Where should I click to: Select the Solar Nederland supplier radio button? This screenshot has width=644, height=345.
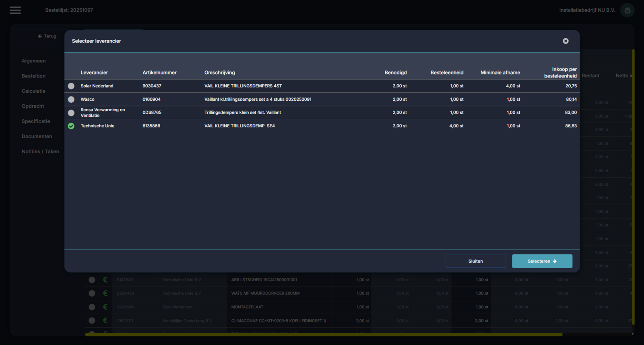click(71, 86)
